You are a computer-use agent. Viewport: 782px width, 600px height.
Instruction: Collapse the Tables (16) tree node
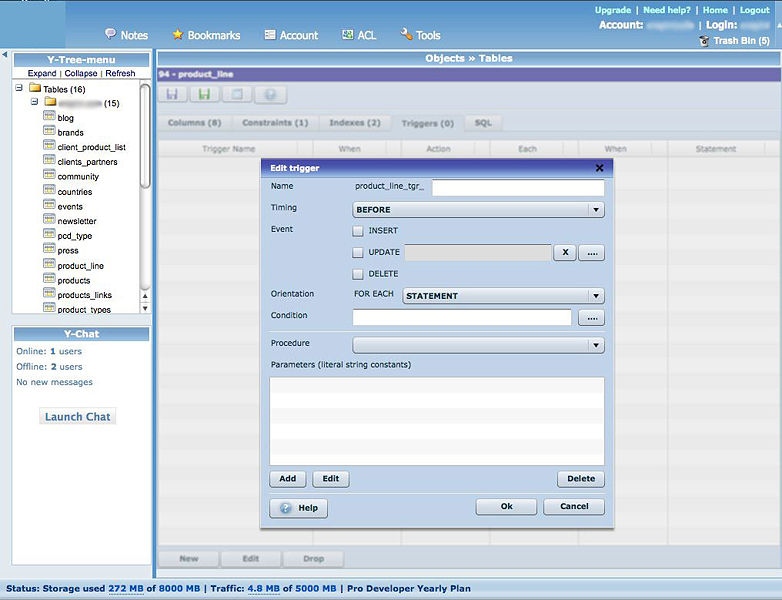pyautogui.click(x=19, y=88)
